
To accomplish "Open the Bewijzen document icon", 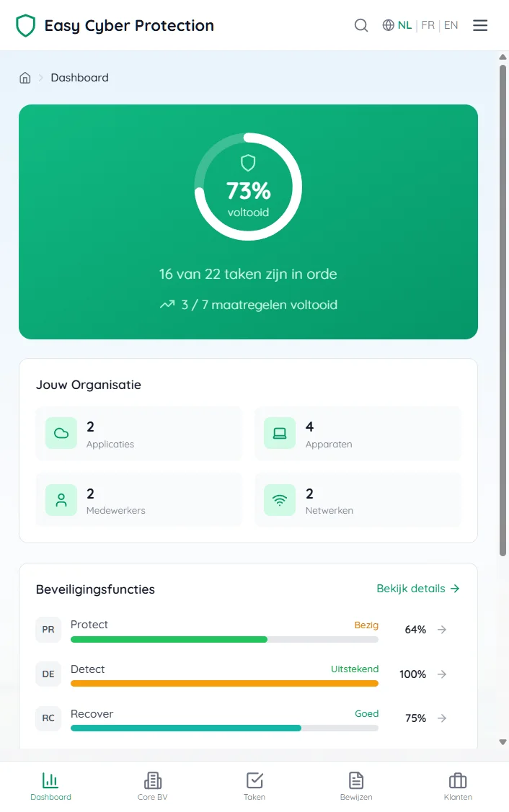I will (355, 780).
